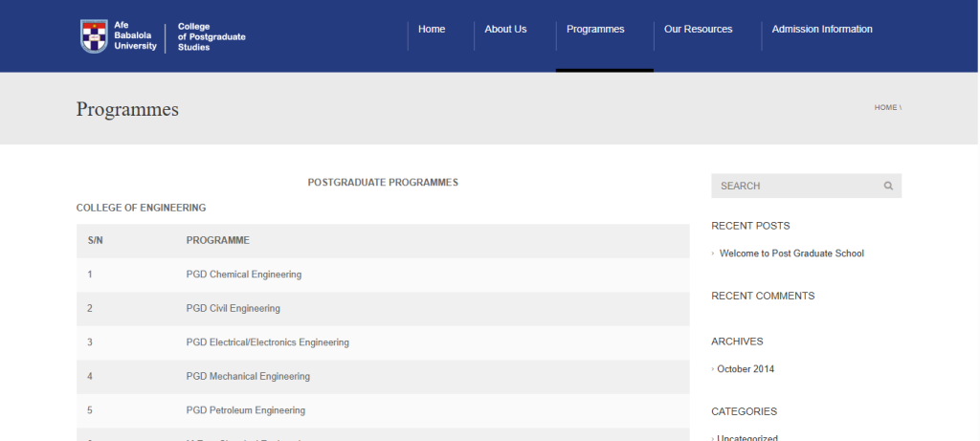Select the PGD Electrical/Electronics Engineering row
The width and height of the screenshot is (980, 441).
268,342
